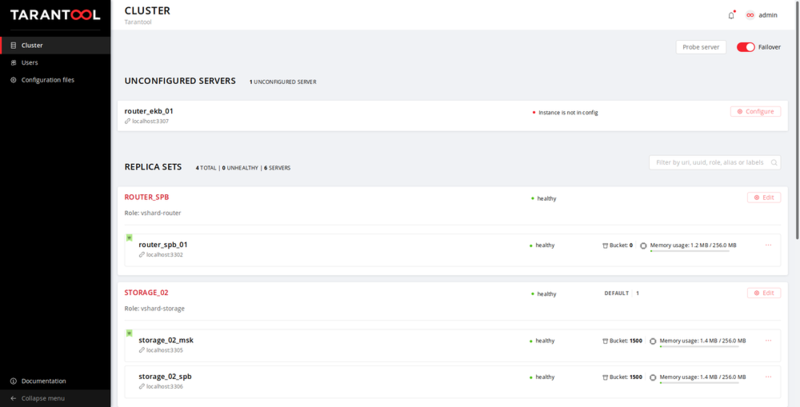This screenshot has width=800, height=407.
Task: Click the Tarantool logo
Action: (x=54, y=15)
